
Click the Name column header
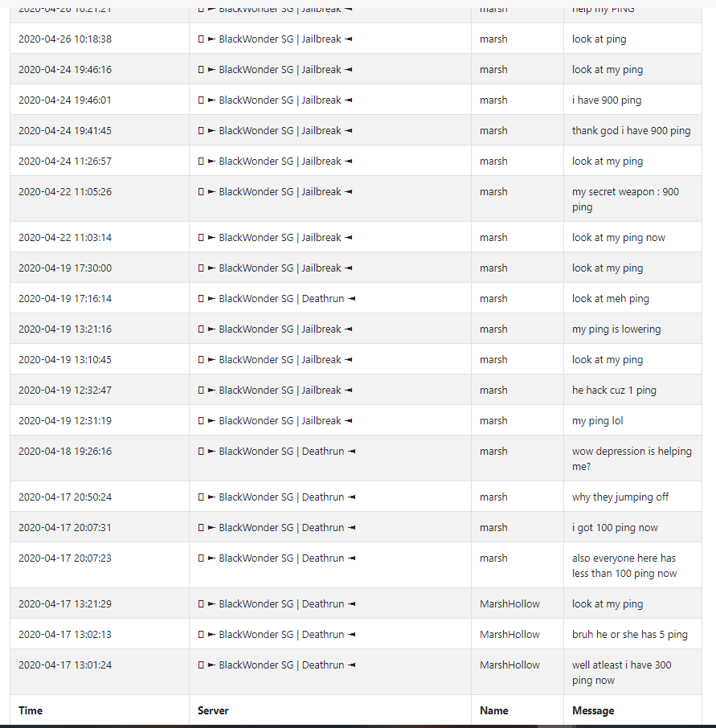[x=493, y=710]
